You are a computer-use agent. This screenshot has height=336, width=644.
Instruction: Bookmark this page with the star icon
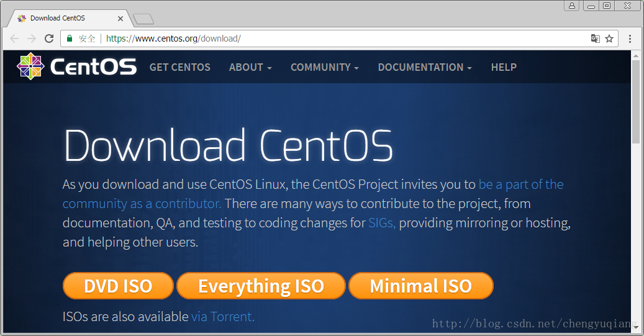(x=609, y=39)
